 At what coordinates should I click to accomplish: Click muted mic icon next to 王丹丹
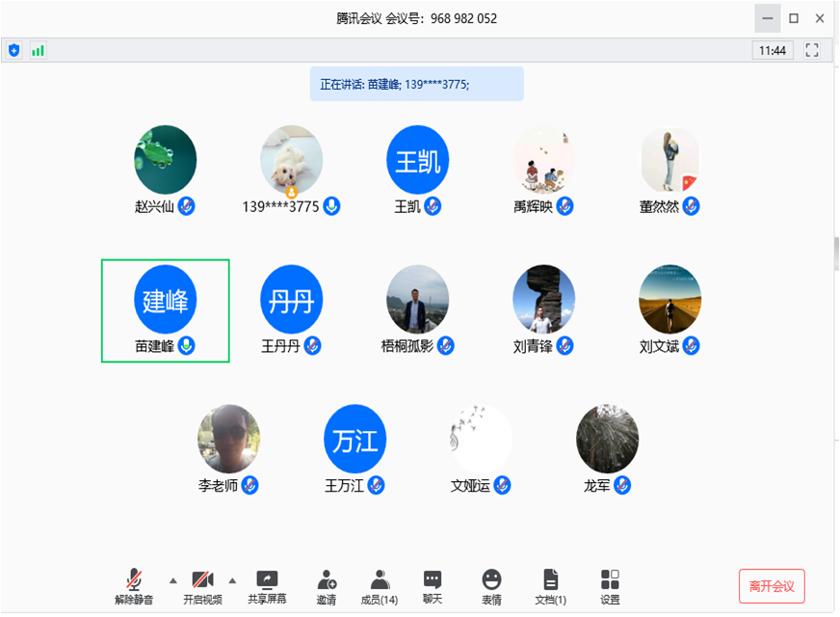(x=312, y=346)
